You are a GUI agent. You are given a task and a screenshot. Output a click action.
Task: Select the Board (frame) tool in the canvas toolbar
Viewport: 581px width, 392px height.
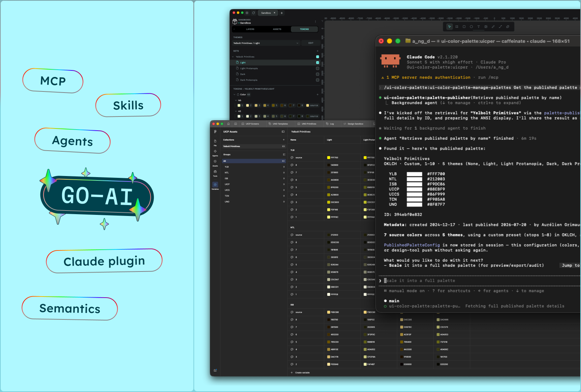457,26
